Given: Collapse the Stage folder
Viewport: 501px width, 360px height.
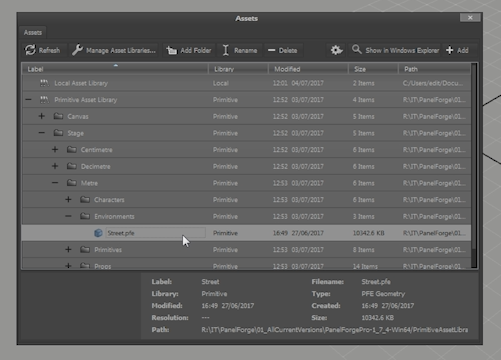Looking at the screenshot, I should (42, 133).
